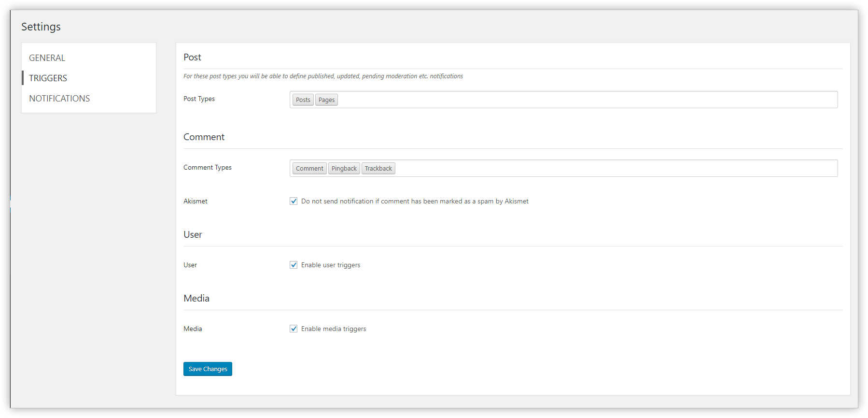The height and width of the screenshot is (418, 868).
Task: Click empty area of Comment Types field
Action: tap(603, 168)
